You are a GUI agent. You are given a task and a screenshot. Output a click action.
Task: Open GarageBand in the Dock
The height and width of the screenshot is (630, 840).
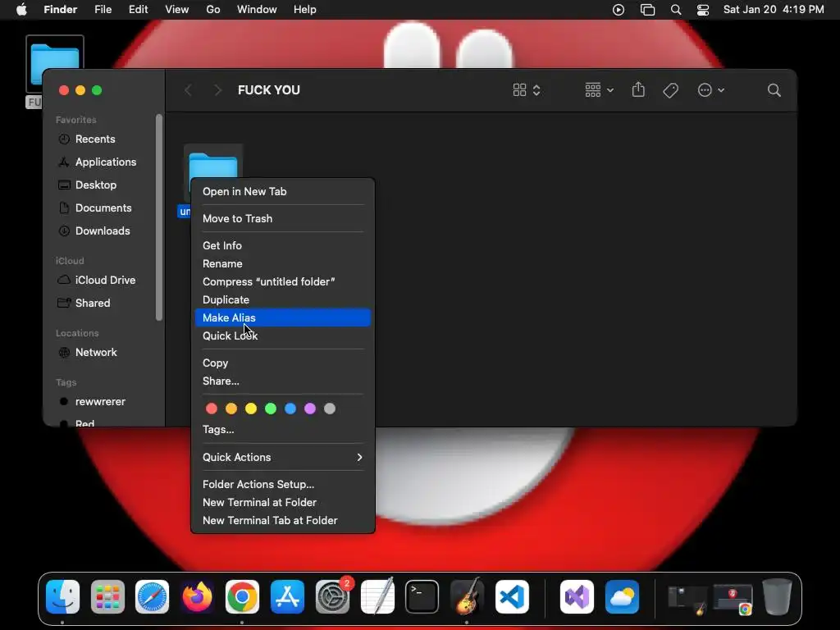467,597
